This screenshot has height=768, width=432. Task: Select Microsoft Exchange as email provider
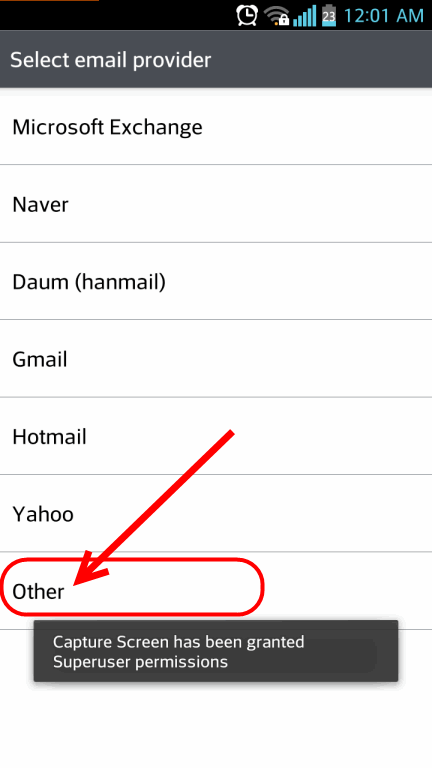click(216, 127)
